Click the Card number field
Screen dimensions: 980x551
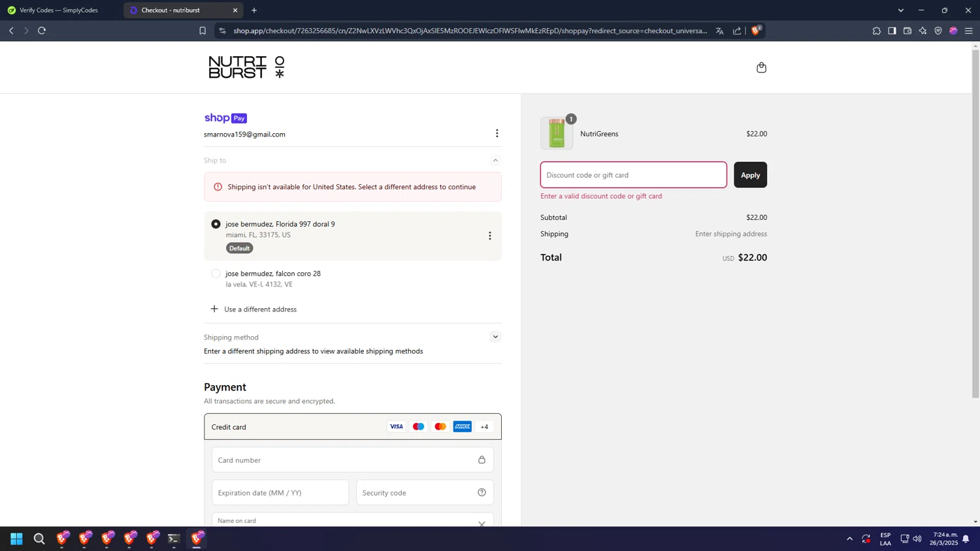pos(352,460)
